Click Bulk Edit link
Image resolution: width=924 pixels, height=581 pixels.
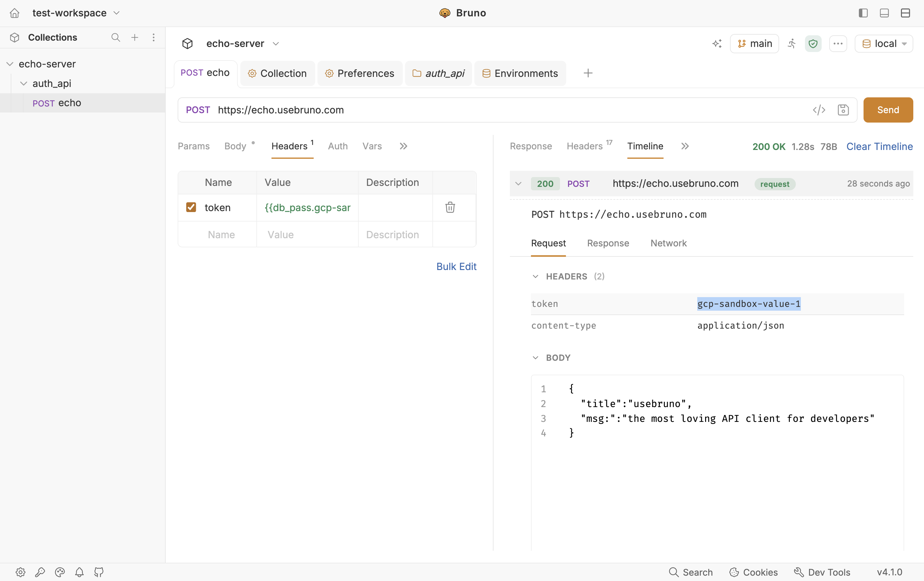coord(456,267)
